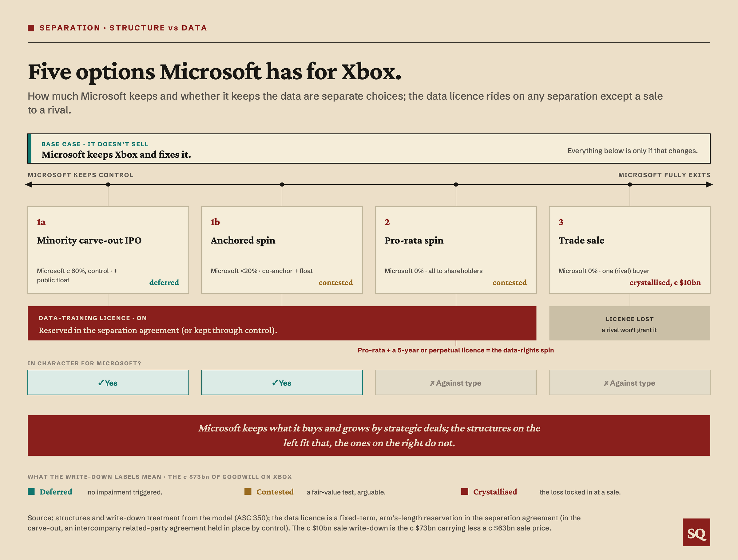Click the '2' card number
Image resolution: width=738 pixels, height=560 pixels.
[387, 222]
